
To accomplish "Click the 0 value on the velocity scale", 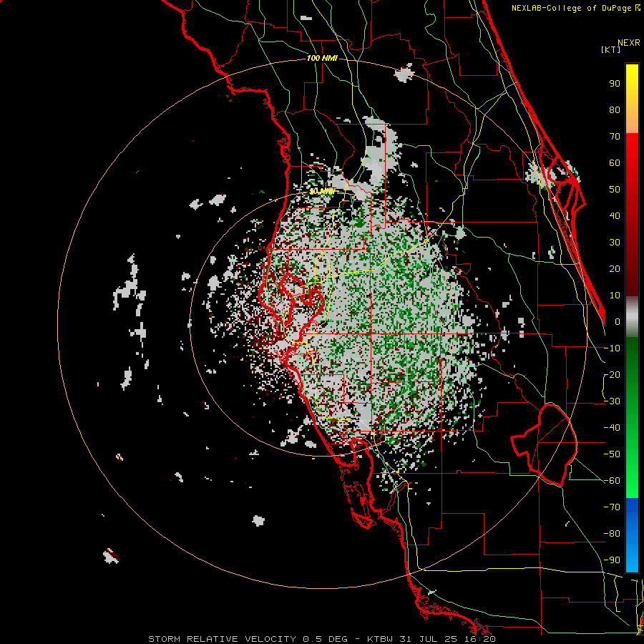I will coord(618,321).
